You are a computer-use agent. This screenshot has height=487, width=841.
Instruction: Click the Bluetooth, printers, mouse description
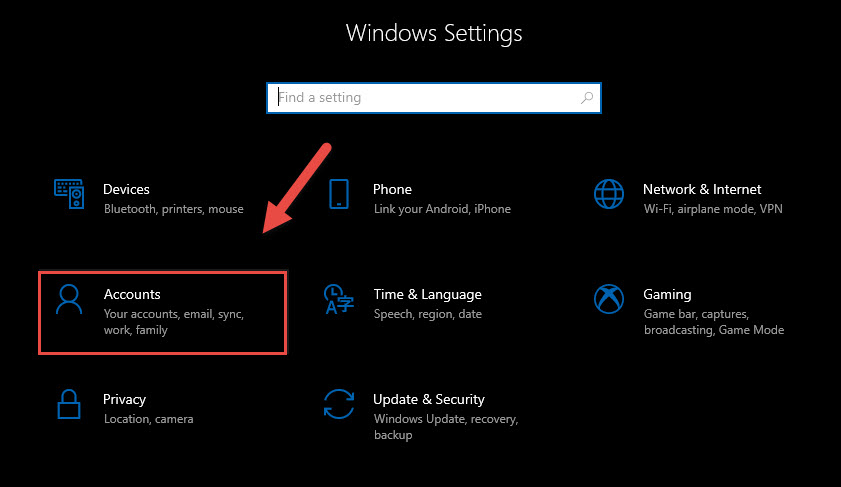(x=174, y=209)
